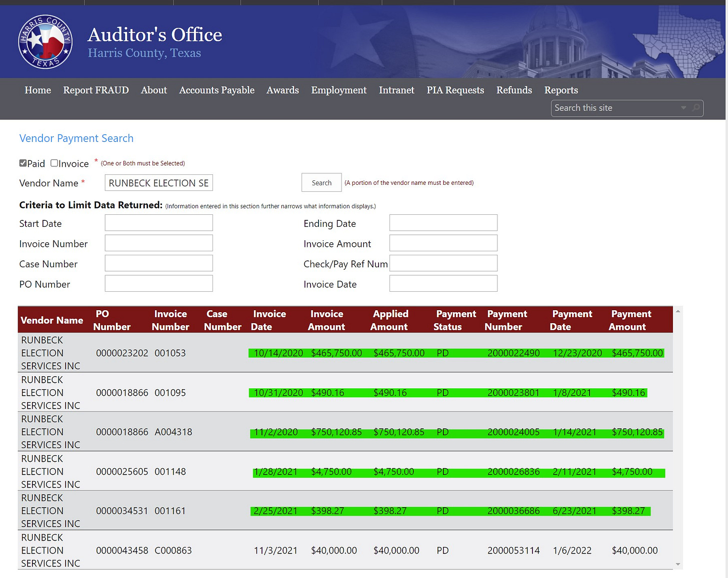Open the Reports menu item
The height and width of the screenshot is (578, 728).
click(561, 90)
